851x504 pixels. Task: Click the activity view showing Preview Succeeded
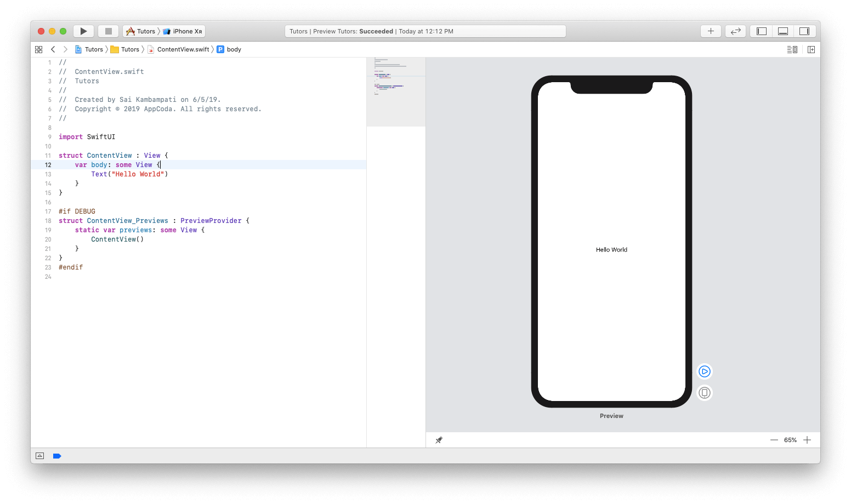[426, 31]
